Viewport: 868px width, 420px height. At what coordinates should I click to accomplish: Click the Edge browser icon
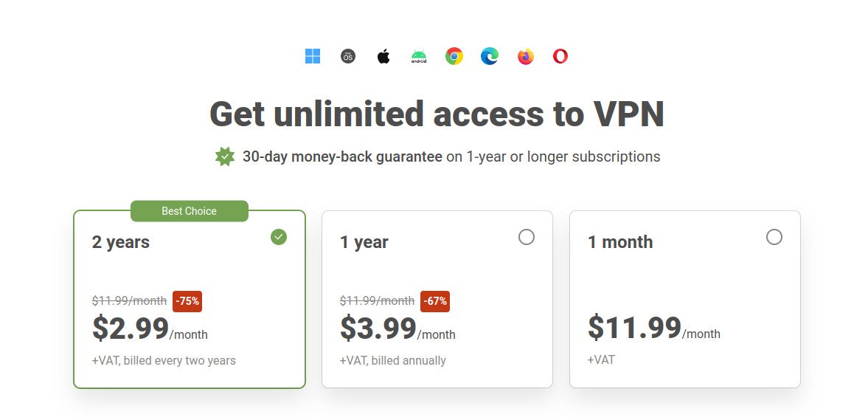coord(490,56)
